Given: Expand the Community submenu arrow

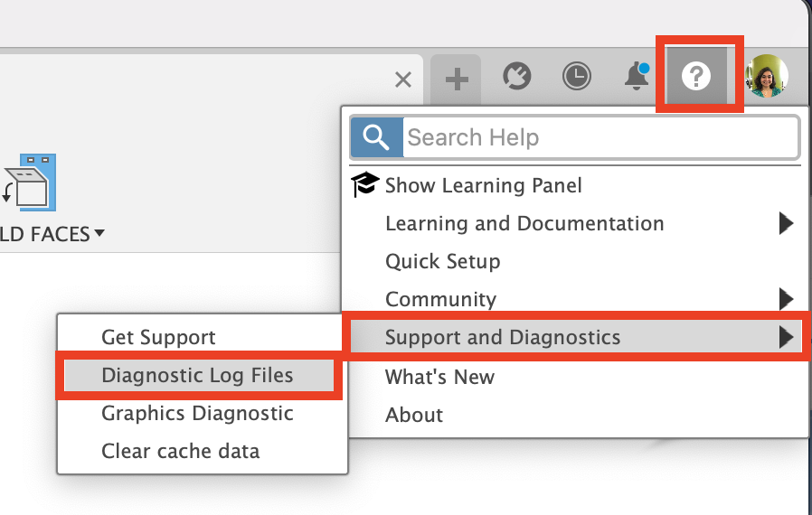Looking at the screenshot, I should click(785, 299).
